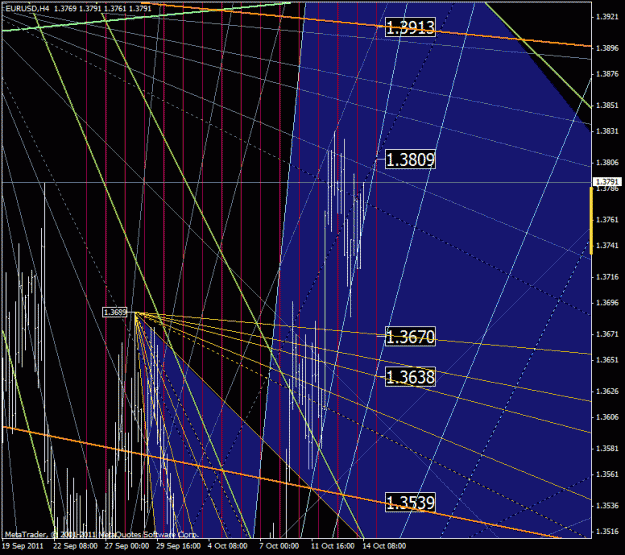Click the current price 1.3791 marker
Screen dimensions: 625x555
[x=607, y=182]
